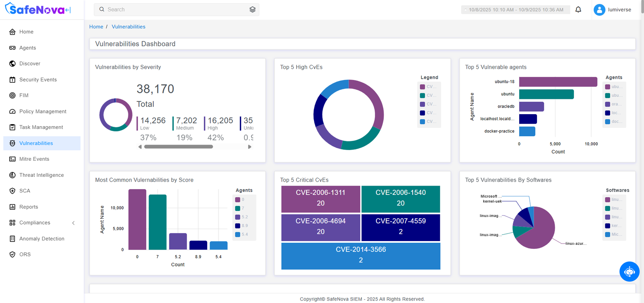
Task: Click the FIM sidebar icon
Action: 12,96
